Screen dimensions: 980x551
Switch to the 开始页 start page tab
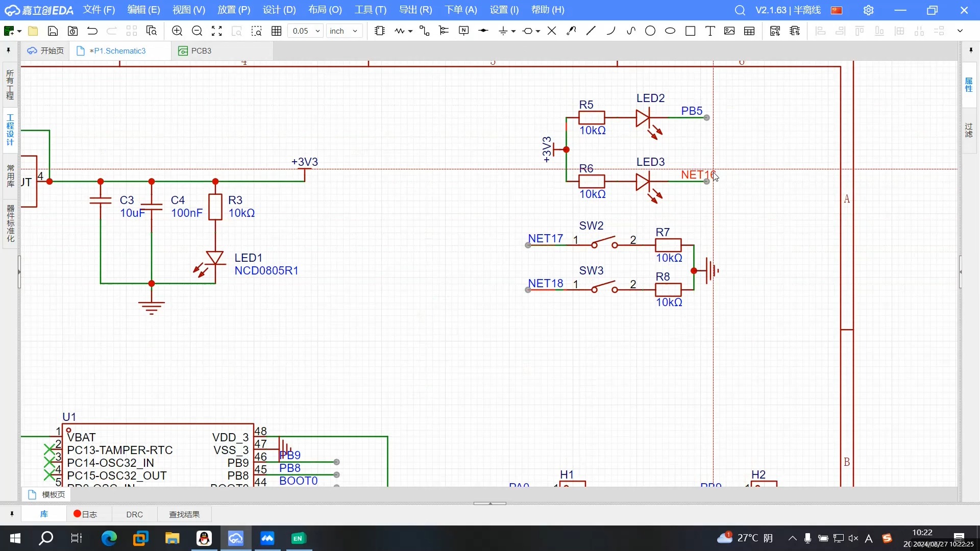pos(45,51)
